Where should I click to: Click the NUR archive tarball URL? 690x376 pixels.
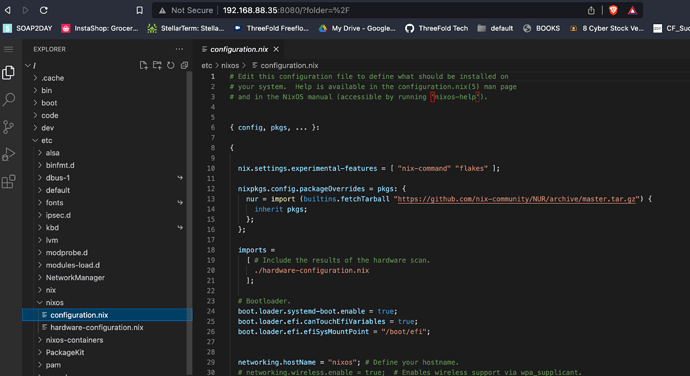[517, 199]
